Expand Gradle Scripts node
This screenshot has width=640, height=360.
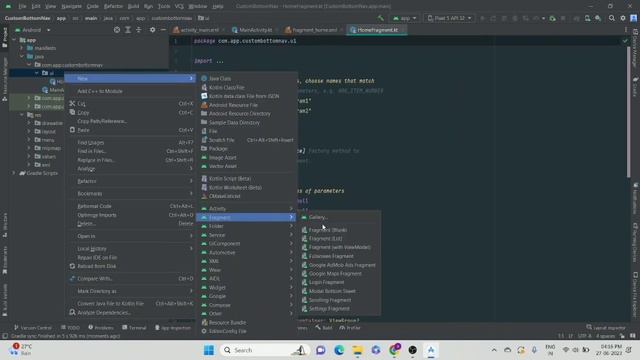click(x=14, y=173)
